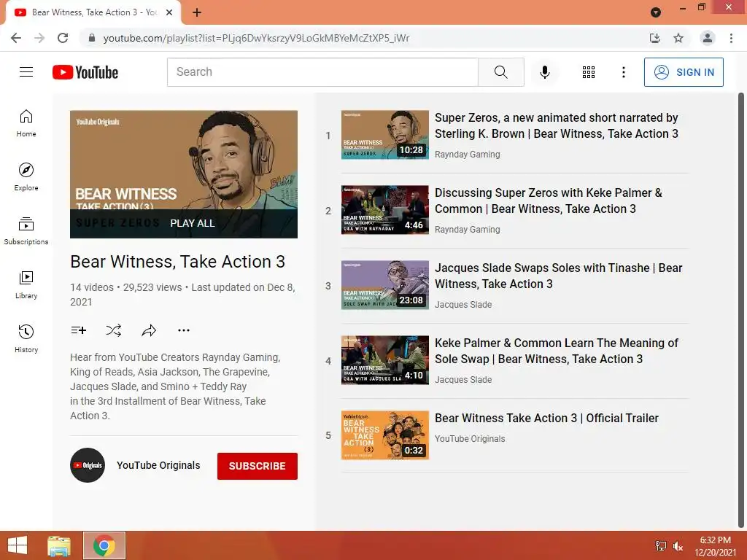Image resolution: width=747 pixels, height=560 pixels.
Task: Open Explore in the sidebar
Action: point(26,176)
